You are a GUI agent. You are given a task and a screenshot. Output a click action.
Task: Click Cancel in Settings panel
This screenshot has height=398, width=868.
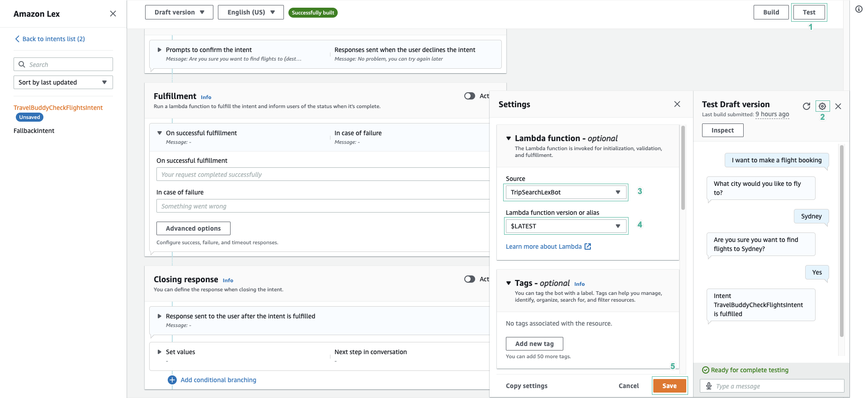628,386
